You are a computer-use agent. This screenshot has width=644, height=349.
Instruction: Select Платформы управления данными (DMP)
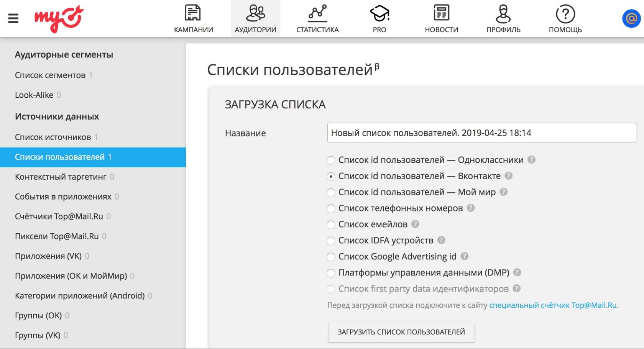[331, 273]
